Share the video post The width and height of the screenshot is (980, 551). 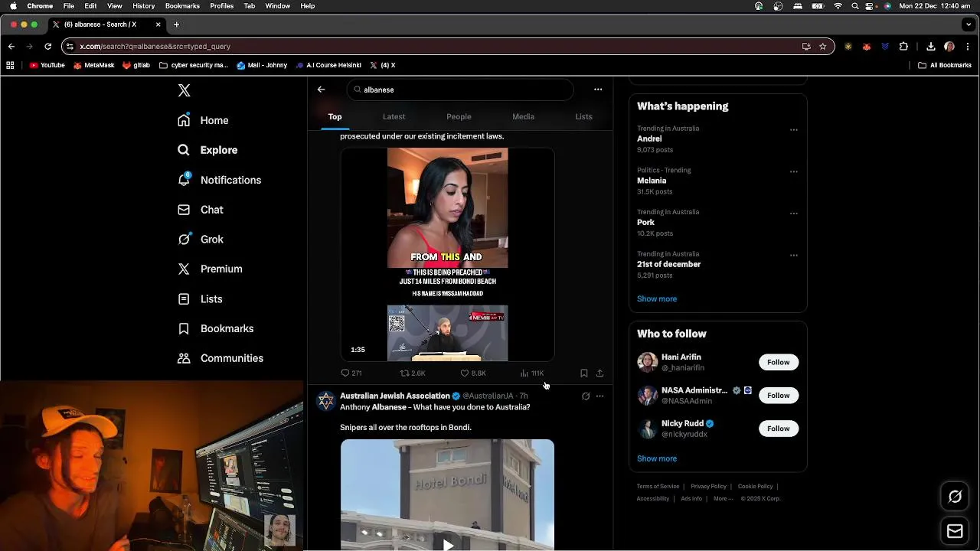pos(599,373)
